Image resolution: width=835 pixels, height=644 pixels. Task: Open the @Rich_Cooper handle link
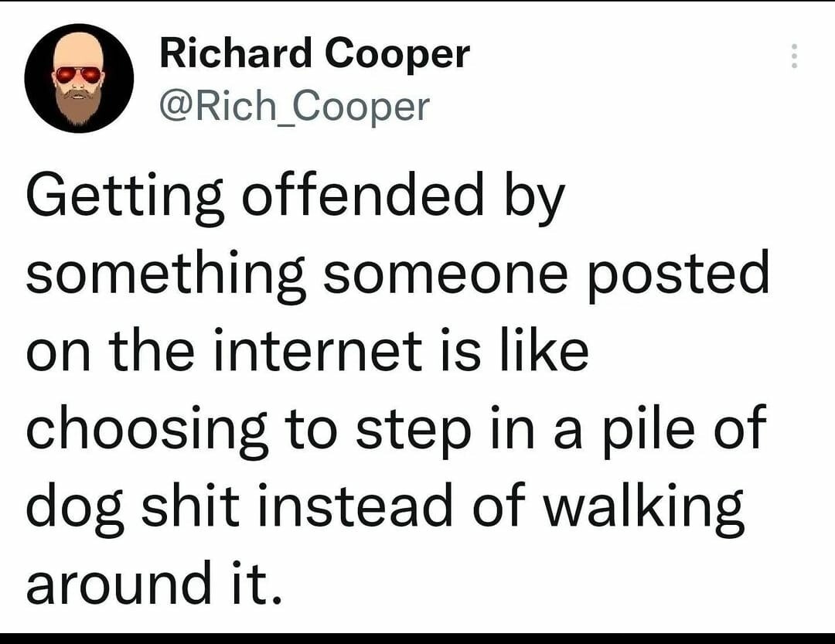coord(293,106)
